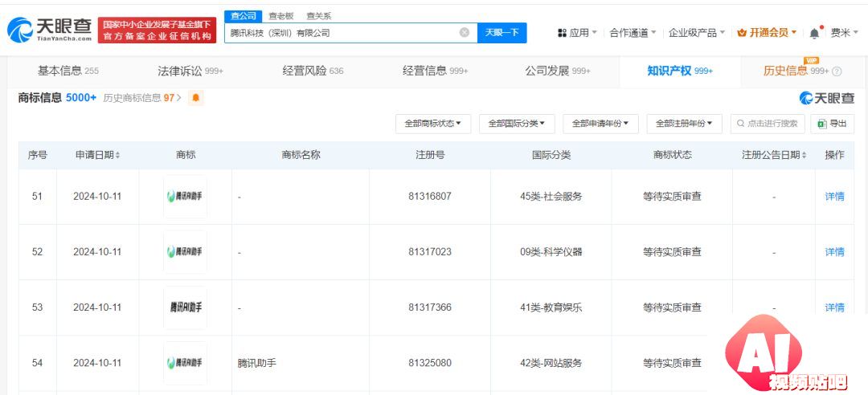
Task: Click the 商标状态 column header
Action: 672,155
